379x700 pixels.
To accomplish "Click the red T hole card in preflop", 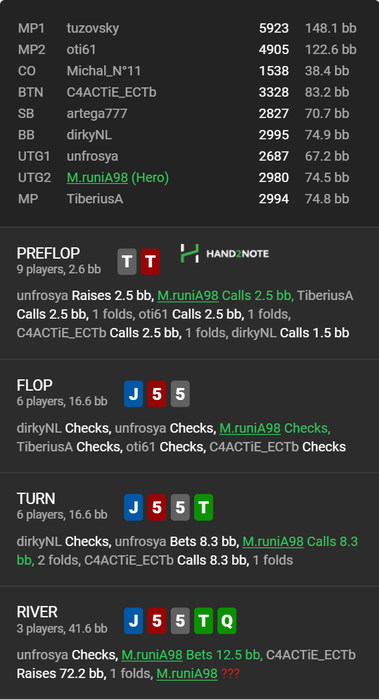I will point(150,262).
